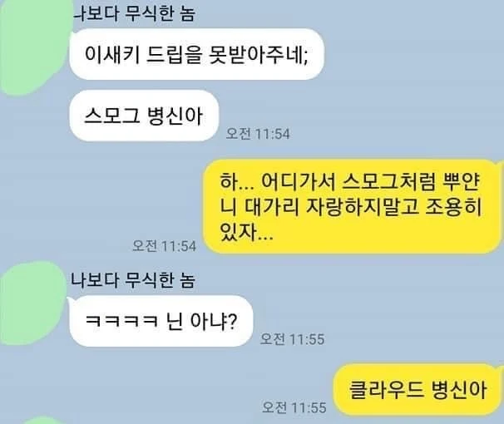Select long yellow reply starting '하... 어디가서'
This screenshot has height=424, width=504.
(x=353, y=206)
